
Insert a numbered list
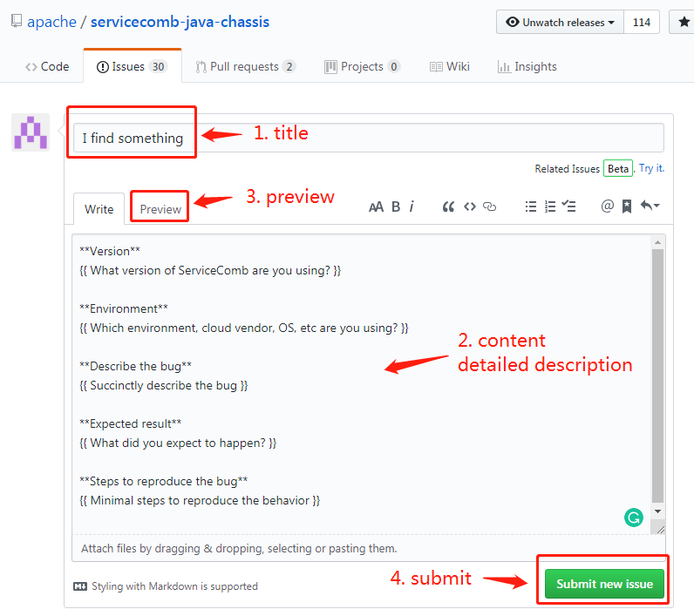tap(549, 206)
